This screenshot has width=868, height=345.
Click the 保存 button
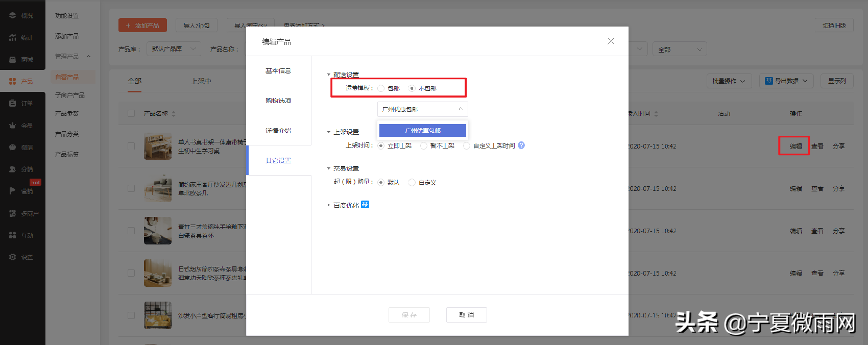pyautogui.click(x=409, y=315)
